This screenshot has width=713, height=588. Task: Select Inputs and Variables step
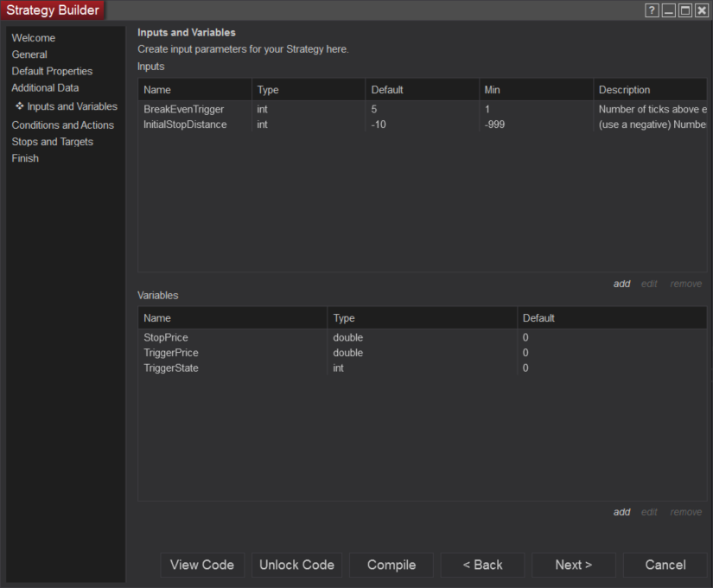click(x=67, y=106)
